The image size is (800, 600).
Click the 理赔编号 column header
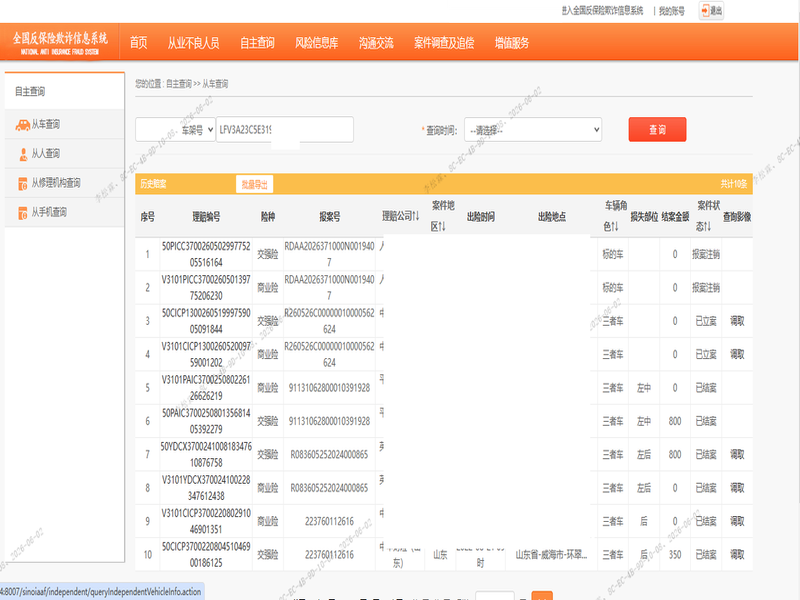pos(206,217)
